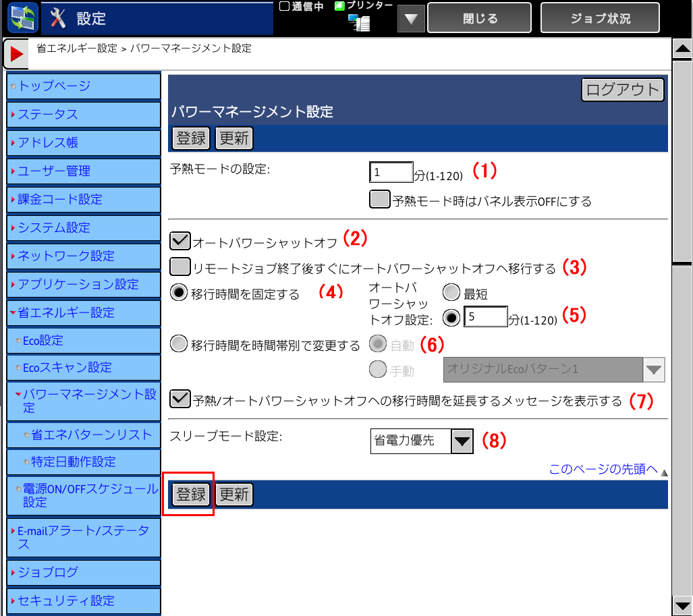Click the printer status icon
693x616 pixels.
pos(359,23)
